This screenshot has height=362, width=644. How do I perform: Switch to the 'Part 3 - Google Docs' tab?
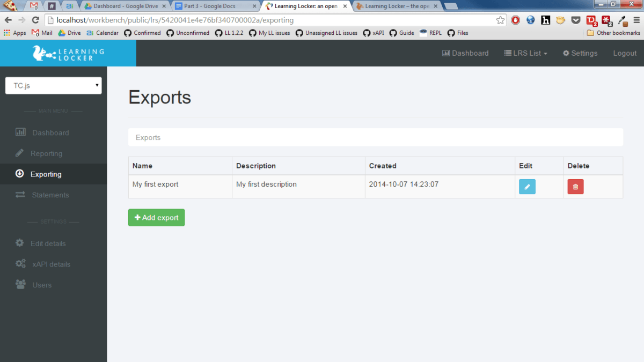point(211,6)
